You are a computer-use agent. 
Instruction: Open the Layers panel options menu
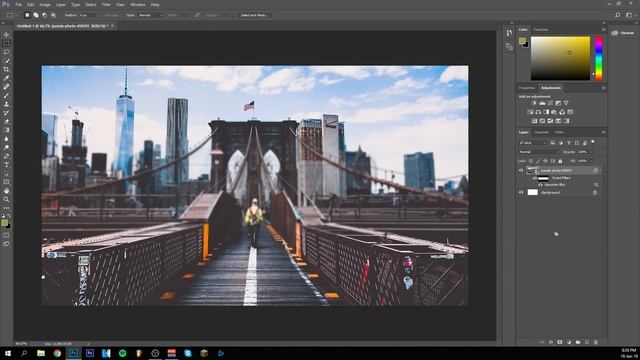603,132
